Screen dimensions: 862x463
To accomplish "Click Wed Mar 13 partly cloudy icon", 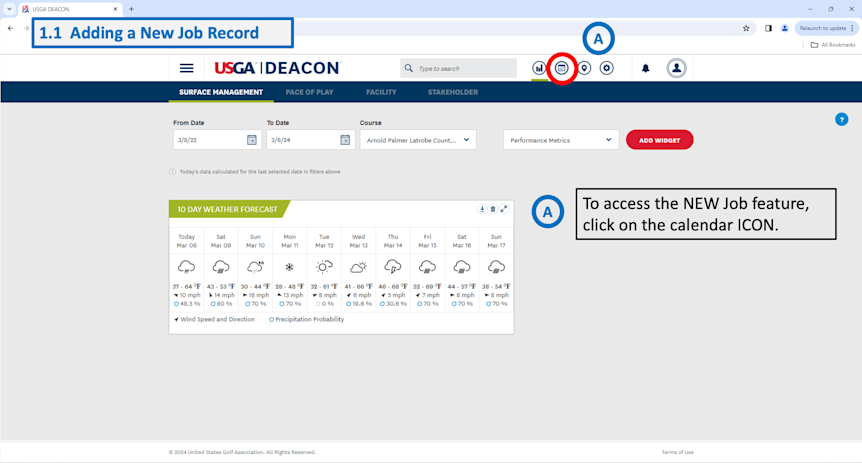I will point(358,267).
